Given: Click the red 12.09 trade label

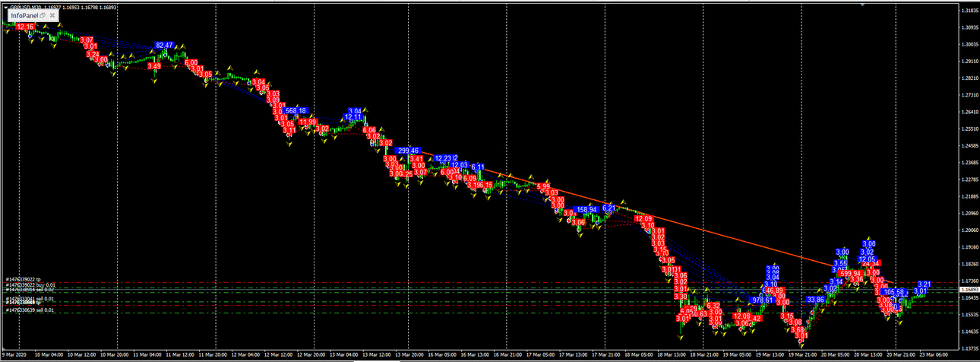Looking at the screenshot, I should 643,219.
